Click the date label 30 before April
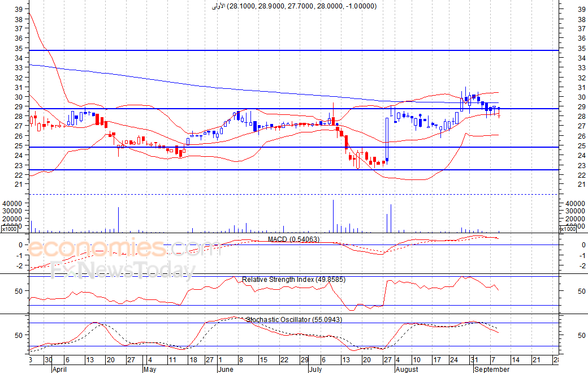Screen dimensions: 588x373 [x=49, y=360]
